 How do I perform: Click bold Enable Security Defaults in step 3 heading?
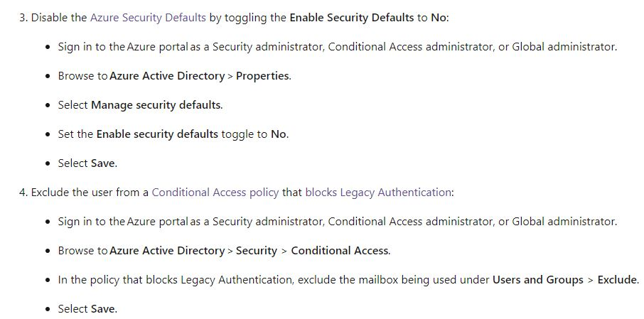coord(352,18)
